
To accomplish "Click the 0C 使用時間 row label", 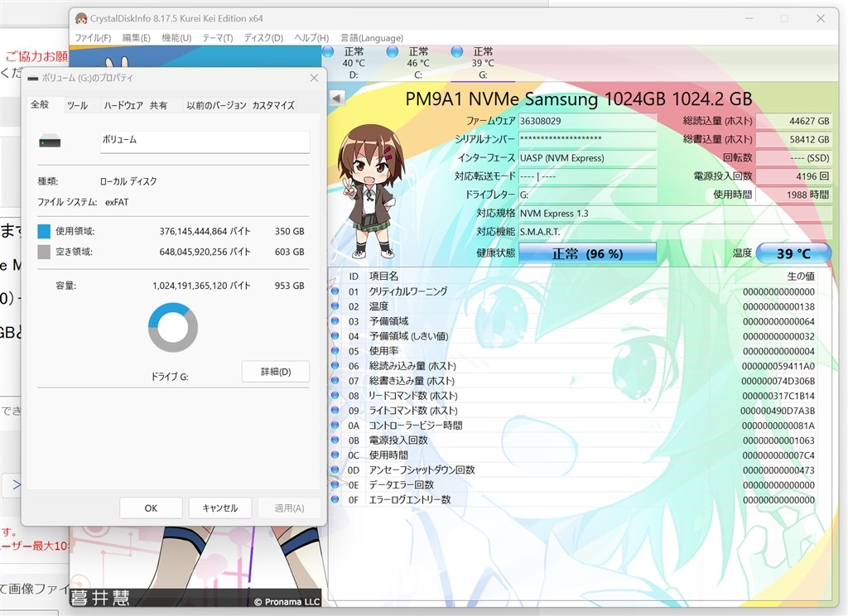I will pos(388,455).
